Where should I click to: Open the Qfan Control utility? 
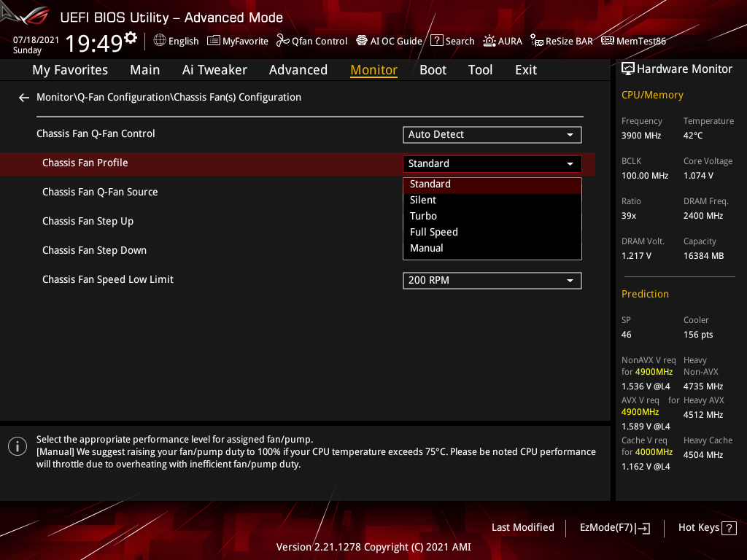(x=311, y=41)
